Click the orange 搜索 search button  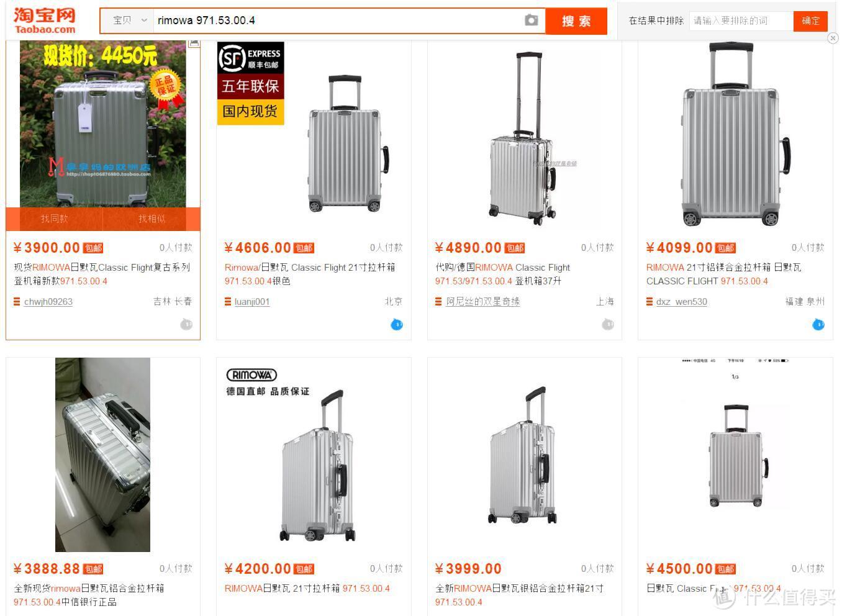tap(576, 21)
